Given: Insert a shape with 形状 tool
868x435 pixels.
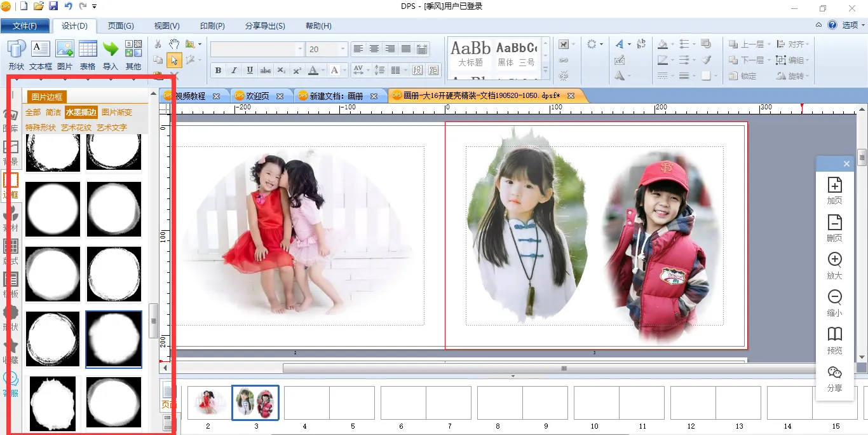Looking at the screenshot, I should [17, 54].
